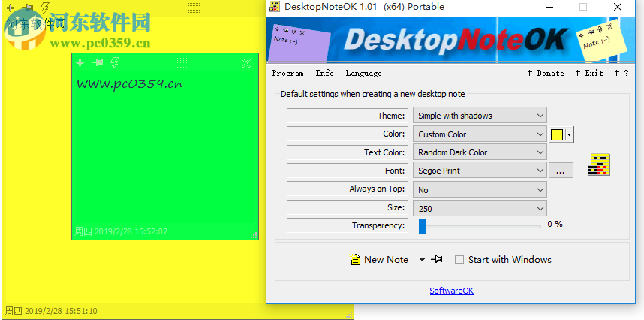Click the lightning icon on yellow note
This screenshot has height=320, width=644.
[x=45, y=8]
